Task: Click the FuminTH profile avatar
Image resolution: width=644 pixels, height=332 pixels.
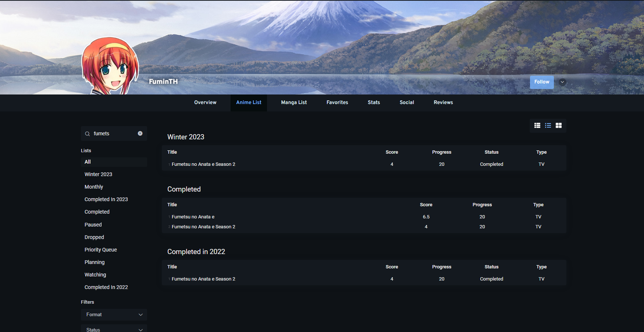Action: [x=110, y=67]
